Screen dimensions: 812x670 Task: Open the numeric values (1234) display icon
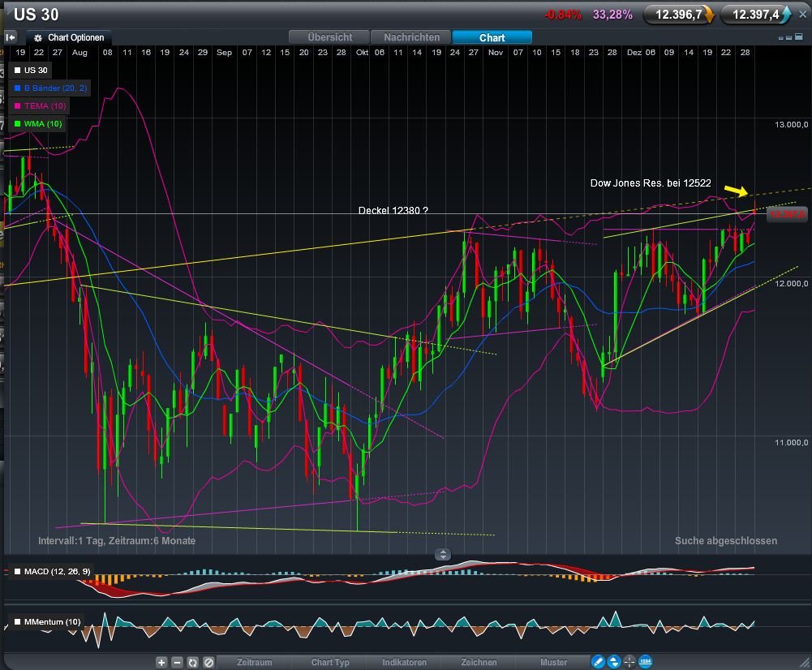pos(645,662)
